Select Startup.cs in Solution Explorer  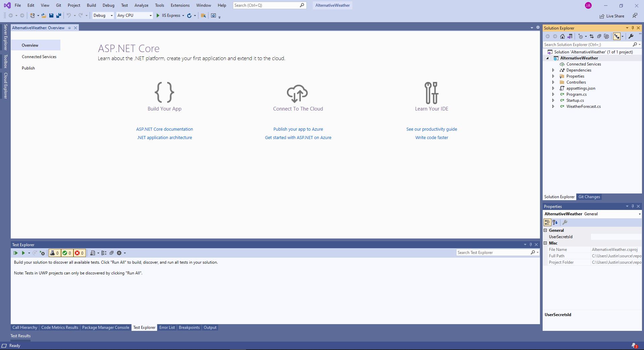[x=575, y=100]
